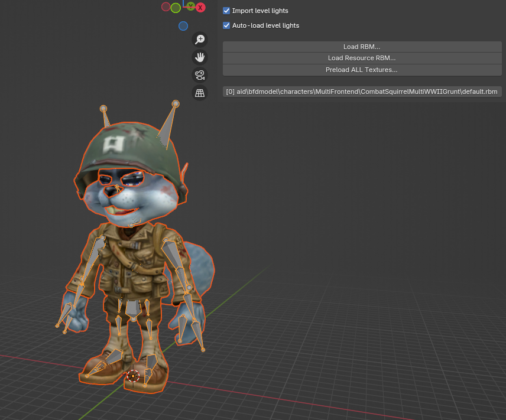Click the Load RBM... button
The width and height of the screenshot is (506, 420).
click(x=362, y=47)
